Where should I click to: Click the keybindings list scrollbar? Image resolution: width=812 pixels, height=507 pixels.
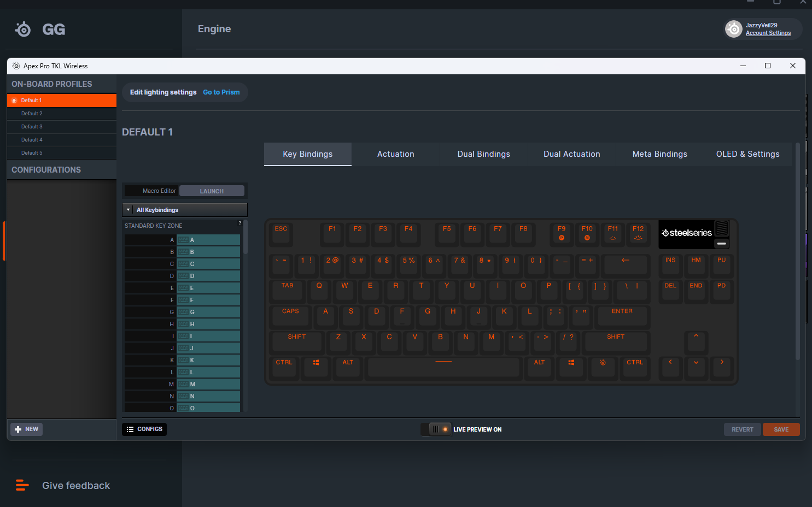[246, 238]
